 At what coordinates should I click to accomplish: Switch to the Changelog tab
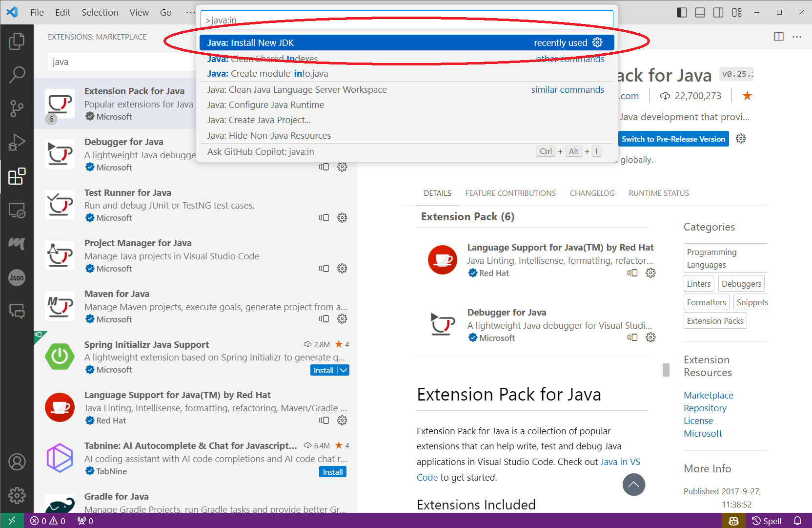coord(592,193)
